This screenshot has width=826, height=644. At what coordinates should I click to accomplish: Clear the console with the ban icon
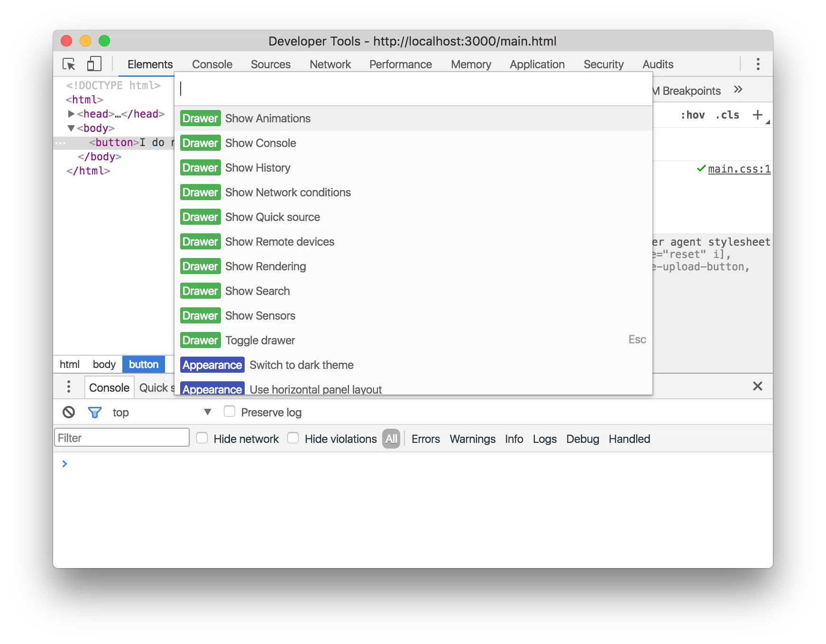[69, 412]
